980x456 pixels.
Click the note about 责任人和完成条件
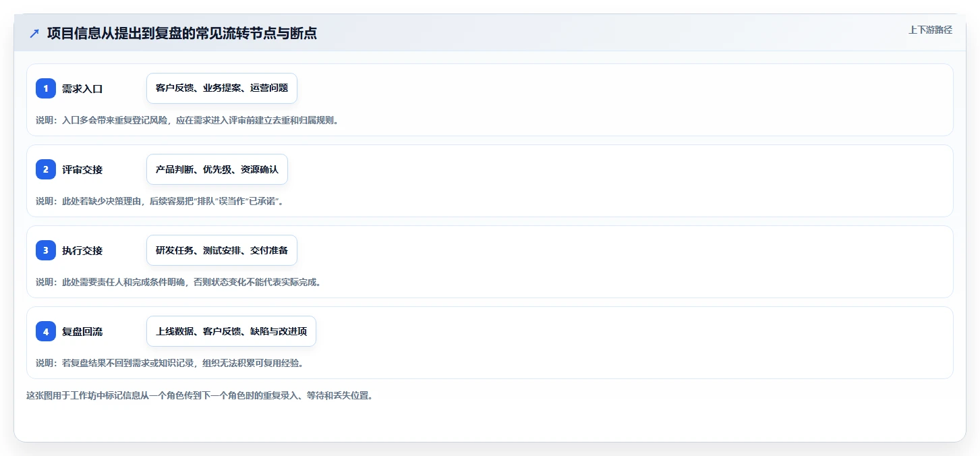(178, 282)
